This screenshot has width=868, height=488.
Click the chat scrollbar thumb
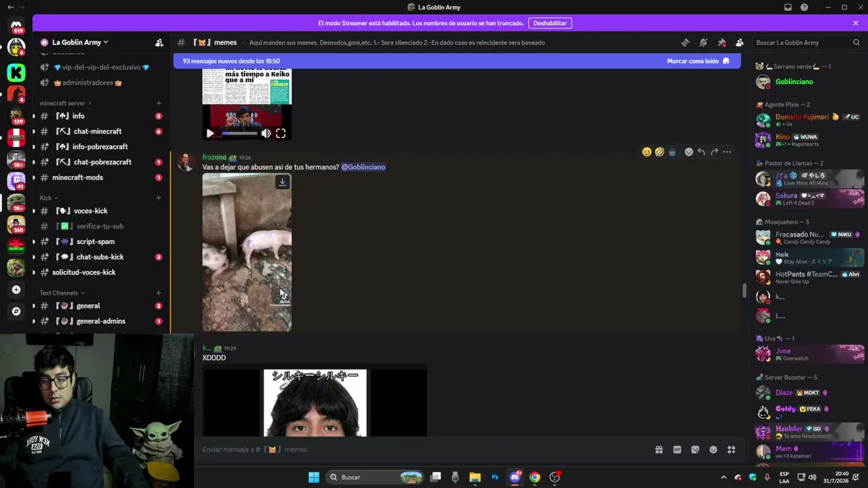tap(744, 291)
